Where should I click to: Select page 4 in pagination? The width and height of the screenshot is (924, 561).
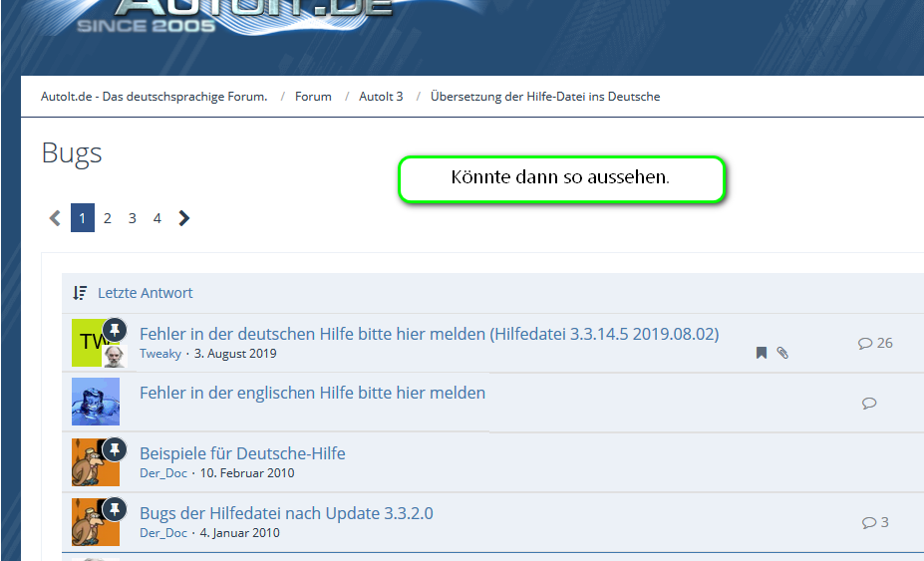156,218
